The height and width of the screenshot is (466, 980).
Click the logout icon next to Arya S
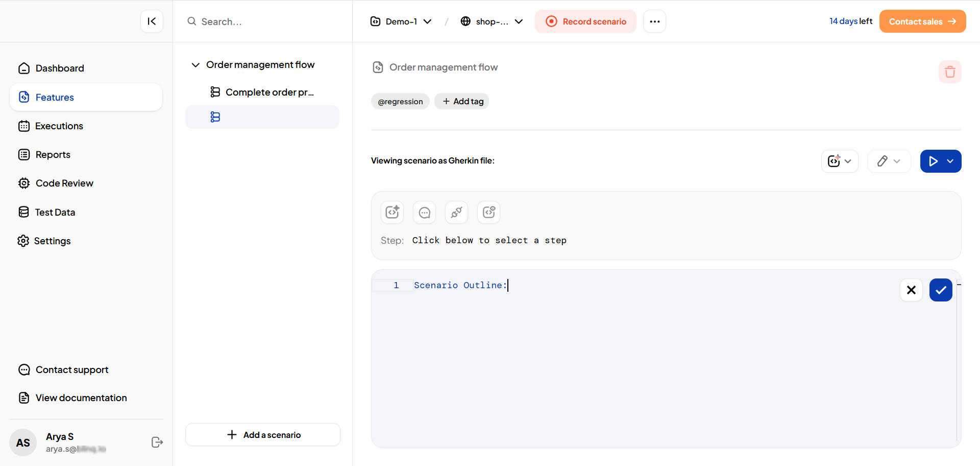point(157,442)
